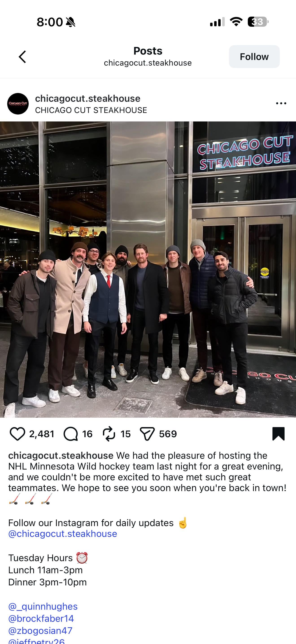Tap @chicagocut.steakhouse mention in caption
This screenshot has height=644, width=296.
63,534
